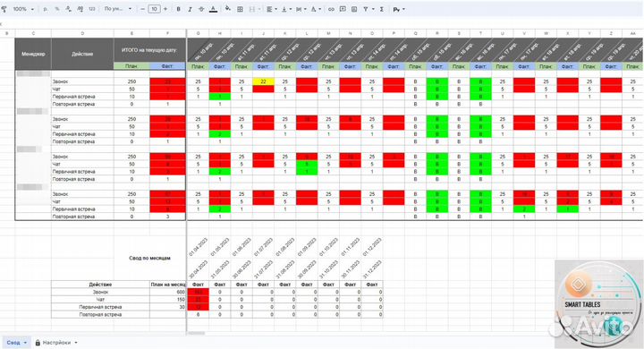Open the filter views dropdown arrow
Screen dimensions: 644x349
coord(373,9)
